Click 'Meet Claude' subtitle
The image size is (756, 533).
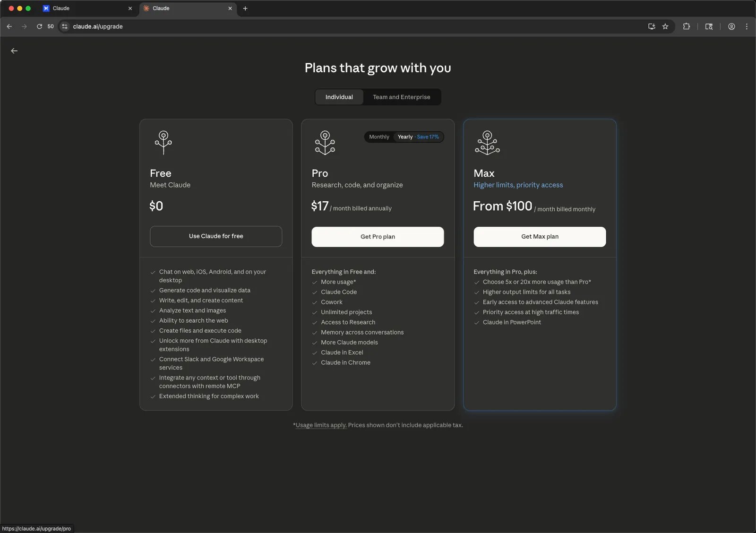point(170,185)
